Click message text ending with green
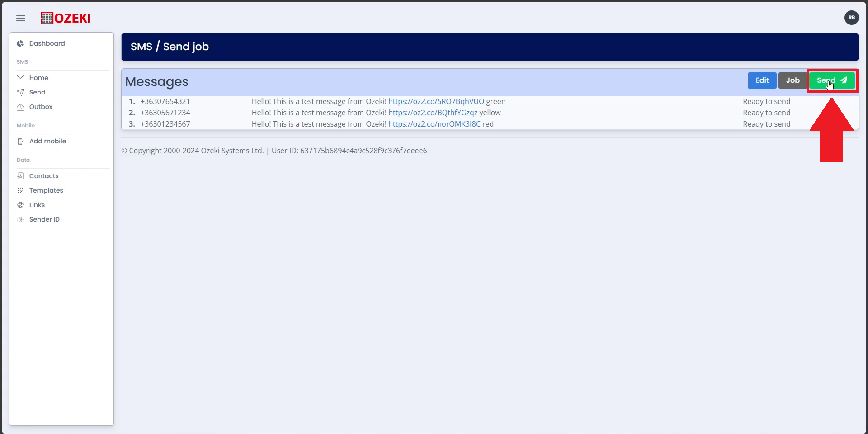The height and width of the screenshot is (434, 868). click(x=378, y=101)
